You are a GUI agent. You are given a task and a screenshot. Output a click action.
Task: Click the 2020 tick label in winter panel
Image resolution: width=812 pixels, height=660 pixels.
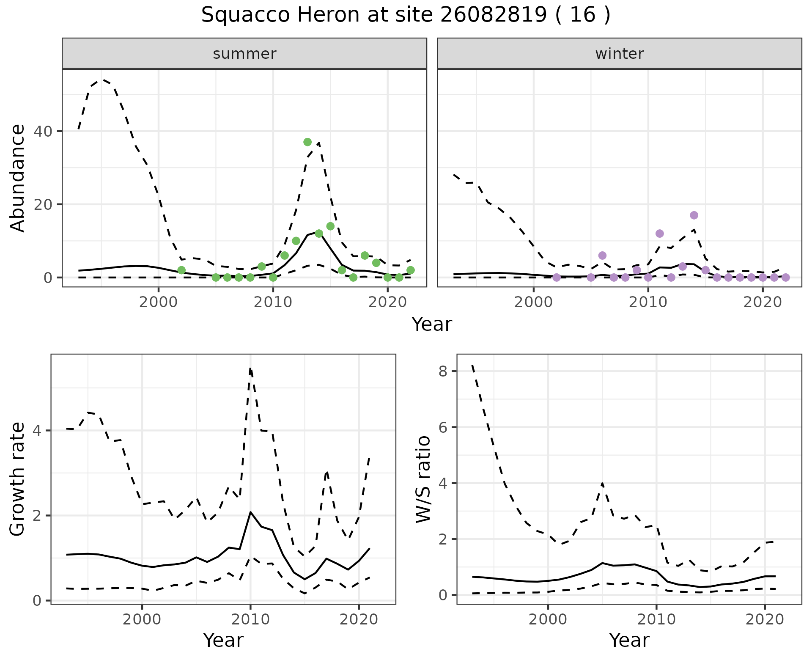[x=763, y=302]
